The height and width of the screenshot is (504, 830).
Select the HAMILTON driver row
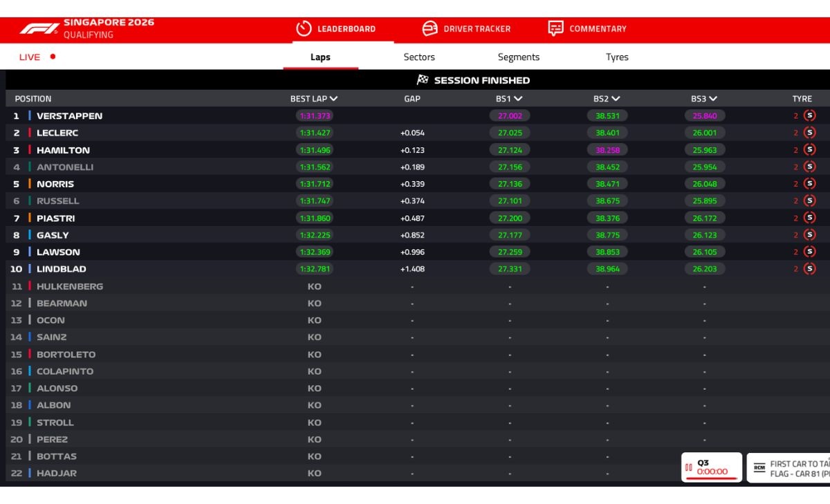(417, 150)
